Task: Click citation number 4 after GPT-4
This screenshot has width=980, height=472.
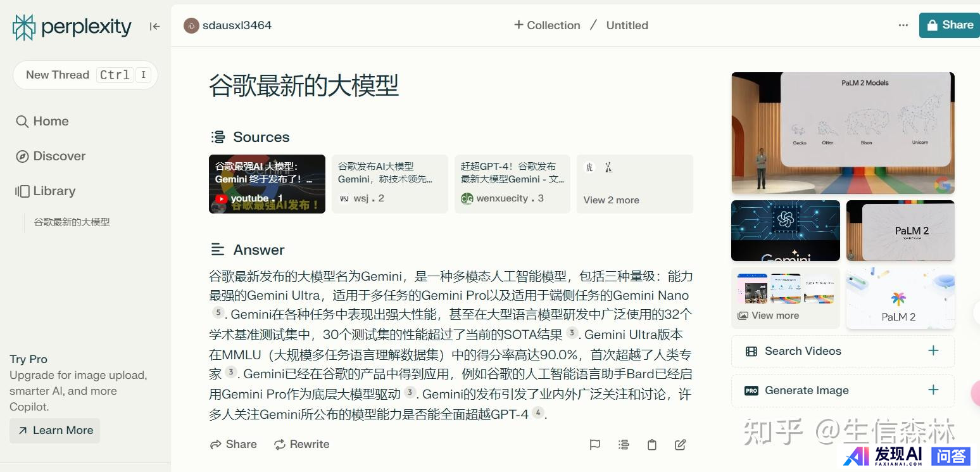Action: click(x=537, y=412)
